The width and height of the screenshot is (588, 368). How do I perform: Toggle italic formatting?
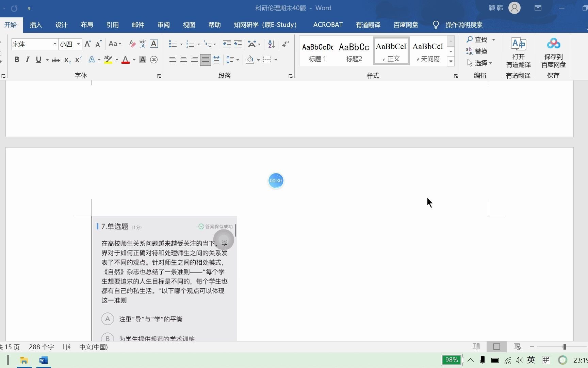click(28, 60)
